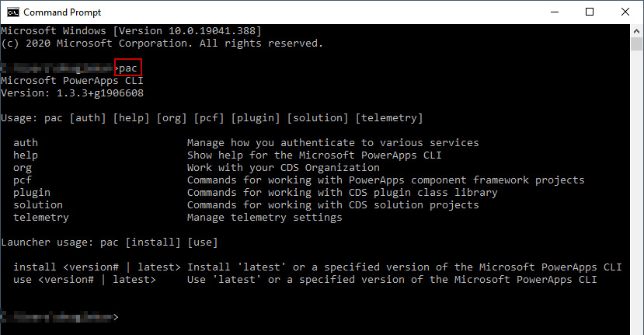Image resolution: width=644 pixels, height=335 pixels.
Task: Click the 'plugin' command in list
Action: (32, 193)
